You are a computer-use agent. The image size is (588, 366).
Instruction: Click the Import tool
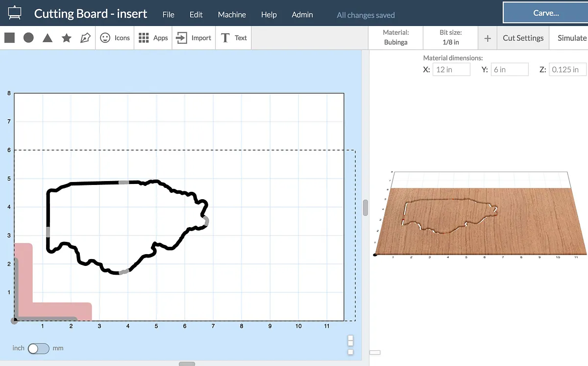tap(194, 38)
